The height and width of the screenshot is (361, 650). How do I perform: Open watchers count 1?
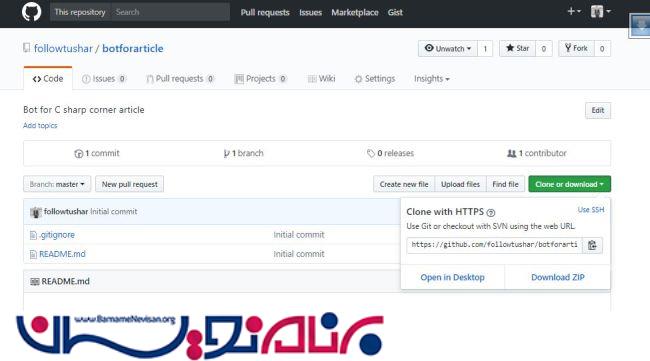(485, 48)
